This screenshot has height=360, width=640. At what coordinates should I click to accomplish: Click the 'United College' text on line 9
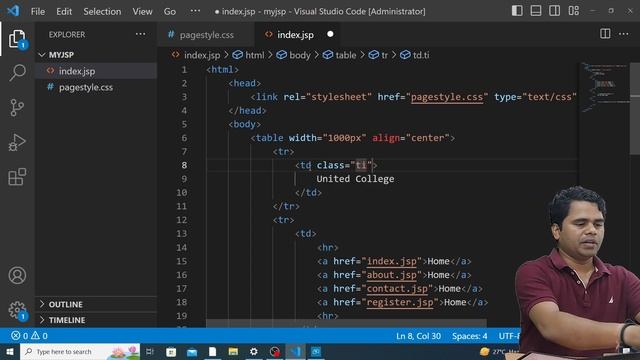[355, 179]
